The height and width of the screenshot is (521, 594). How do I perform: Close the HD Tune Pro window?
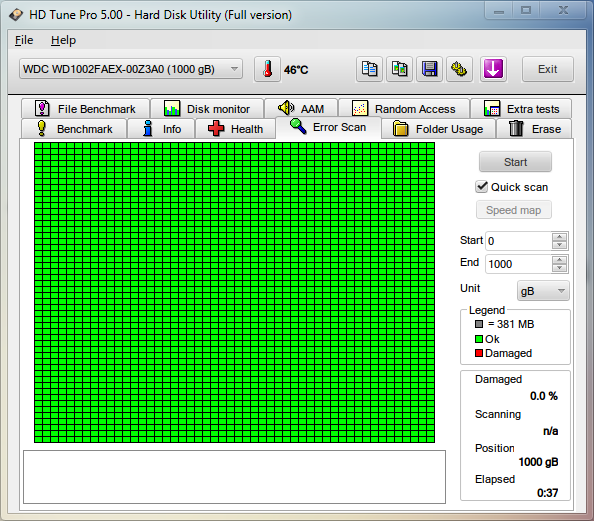pyautogui.click(x=563, y=10)
